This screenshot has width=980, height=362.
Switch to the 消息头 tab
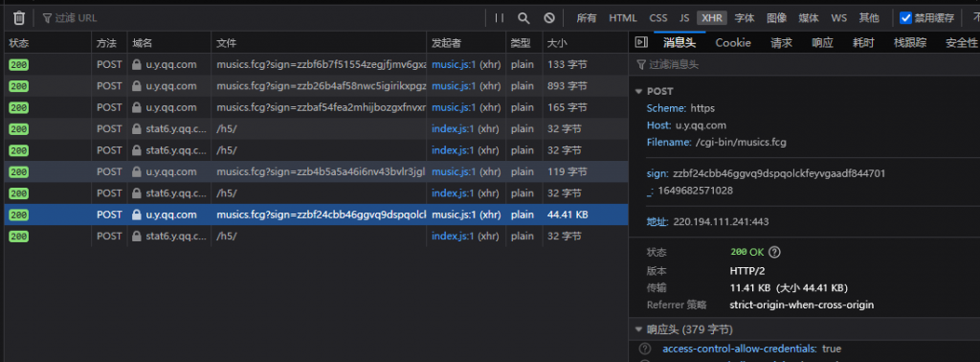pyautogui.click(x=679, y=42)
